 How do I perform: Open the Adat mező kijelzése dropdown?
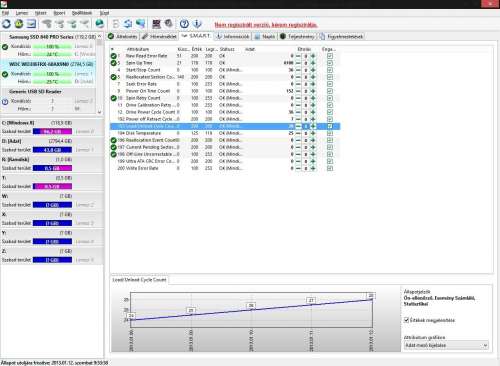coord(446,345)
